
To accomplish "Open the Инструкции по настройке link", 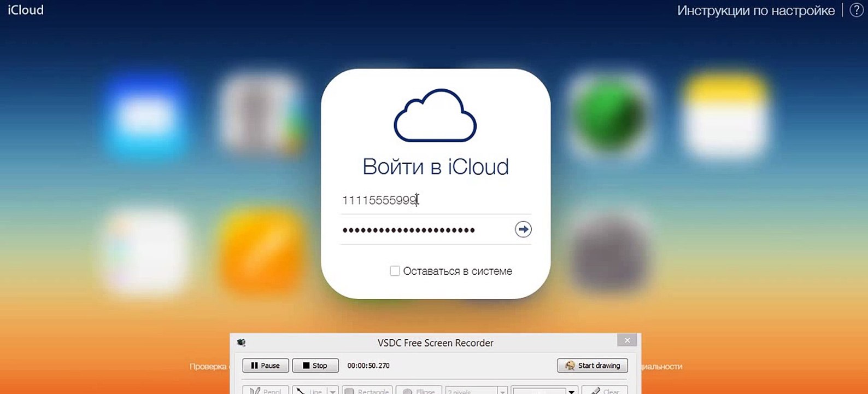I will tap(756, 10).
